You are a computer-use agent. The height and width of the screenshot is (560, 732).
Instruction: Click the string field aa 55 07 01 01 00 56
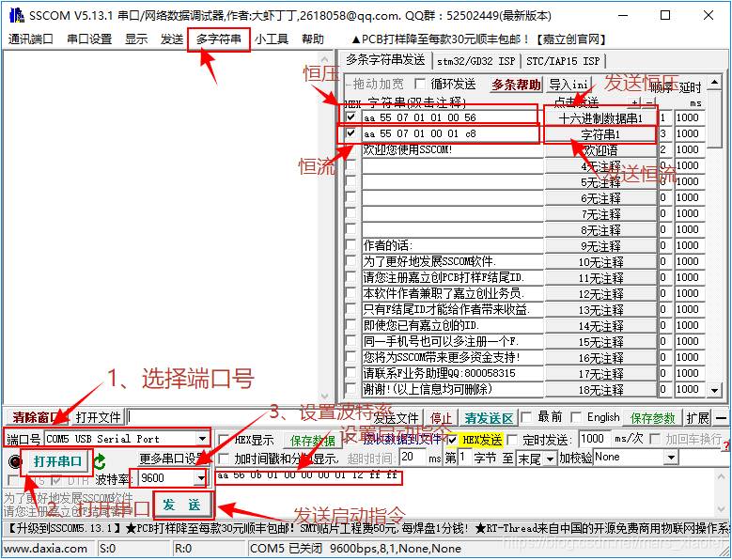(453, 117)
